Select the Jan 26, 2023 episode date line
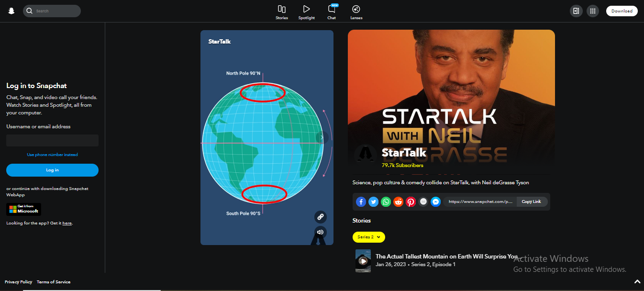This screenshot has height=291, width=644. tap(415, 264)
